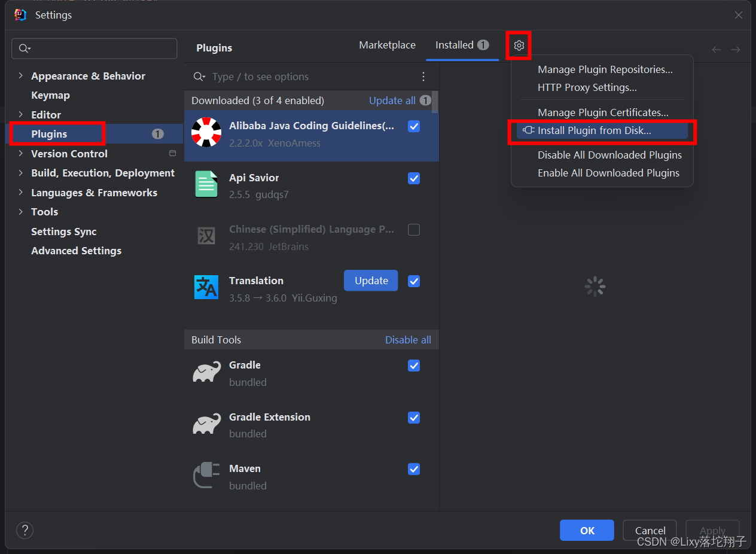Click the Translation plugin icon

pos(206,287)
